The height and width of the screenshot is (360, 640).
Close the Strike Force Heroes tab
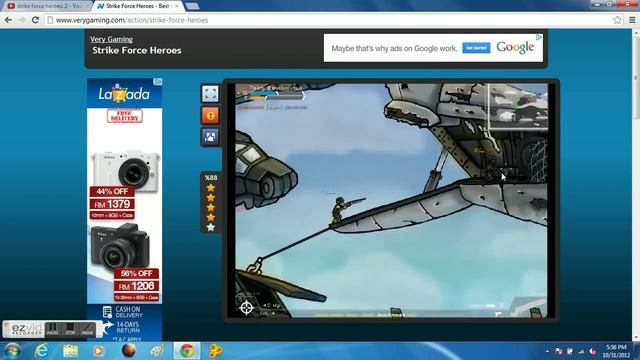pos(177,6)
